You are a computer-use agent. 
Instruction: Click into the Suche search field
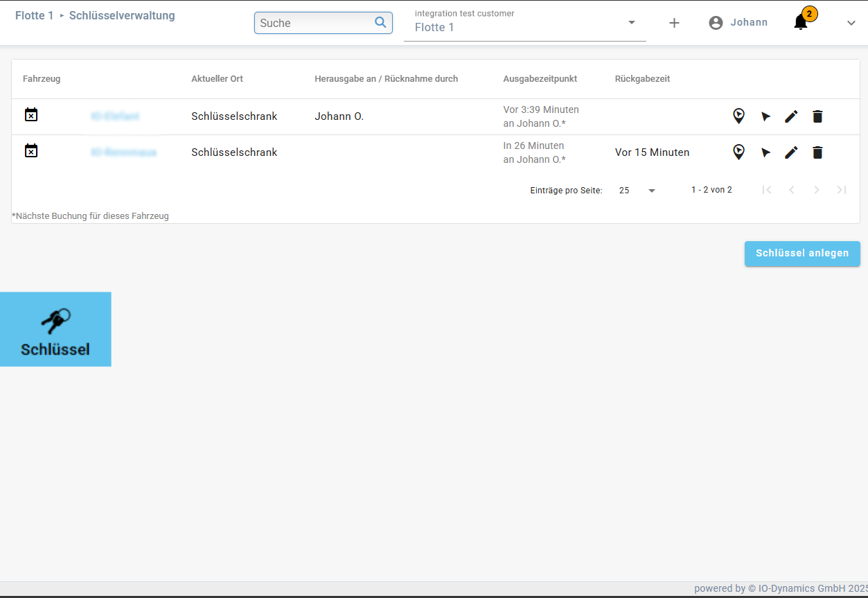click(314, 23)
